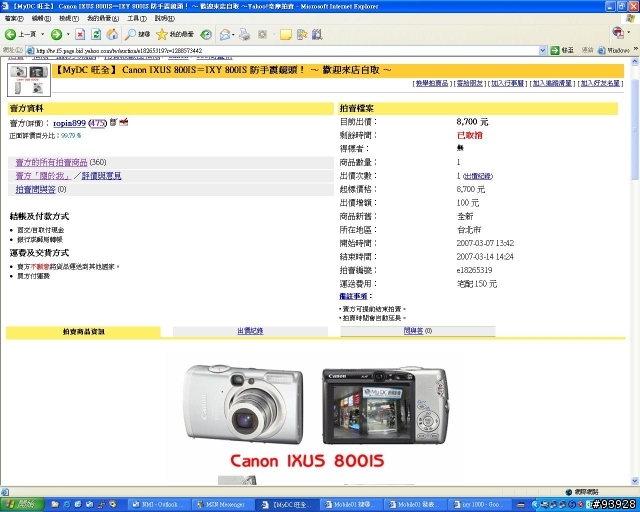The height and width of the screenshot is (512, 640).
Task: Click the Mail envelope toolbar icon
Action: click(225, 34)
